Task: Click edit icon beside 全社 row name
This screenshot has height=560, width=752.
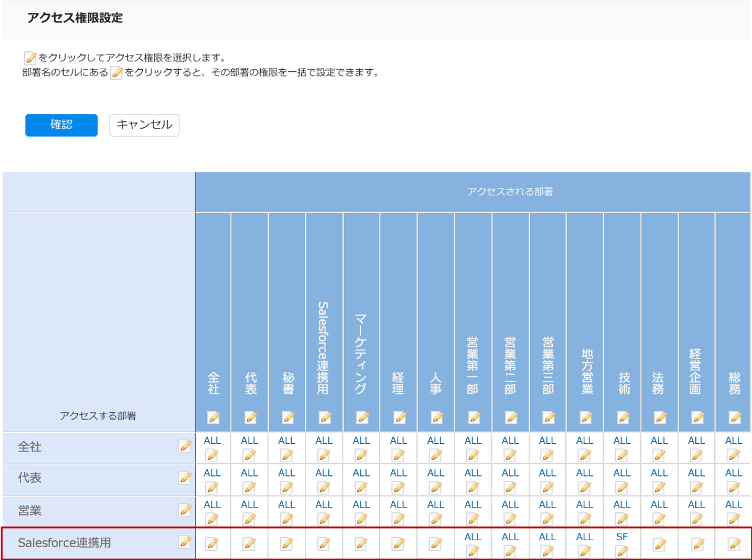Action: (184, 446)
